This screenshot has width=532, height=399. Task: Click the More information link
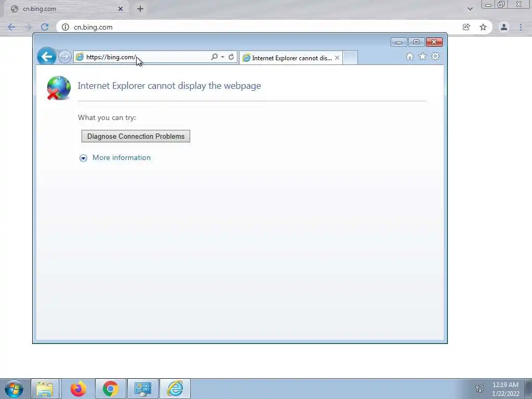[122, 157]
